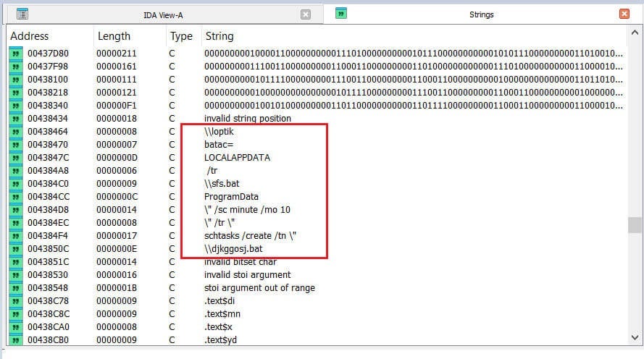
Task: Click the vertical scrollbar thumb
Action: [x=635, y=225]
